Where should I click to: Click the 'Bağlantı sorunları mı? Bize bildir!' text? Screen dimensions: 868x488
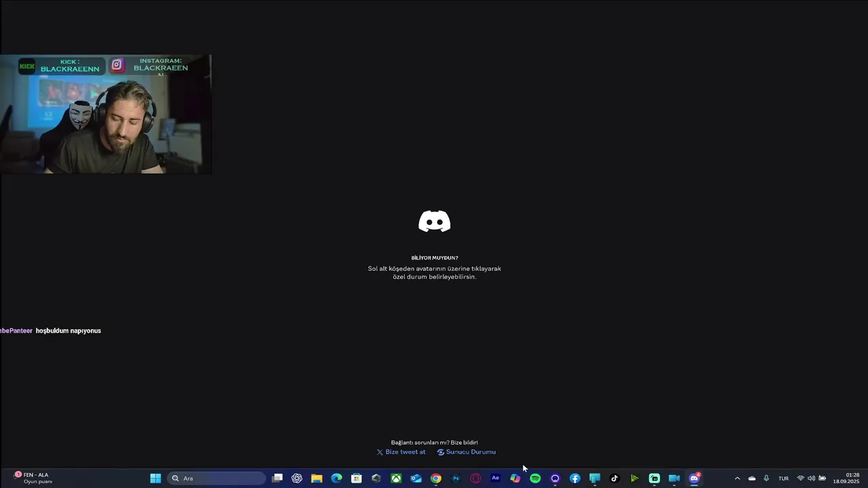[x=435, y=443]
